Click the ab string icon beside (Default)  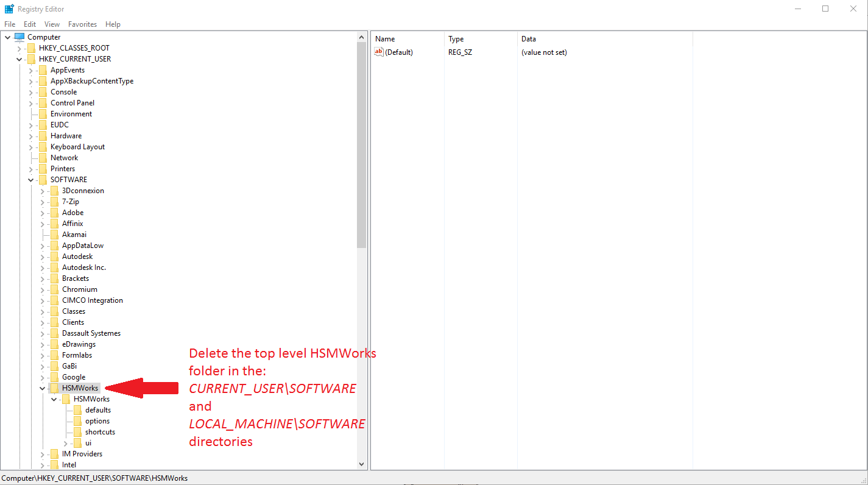click(379, 52)
